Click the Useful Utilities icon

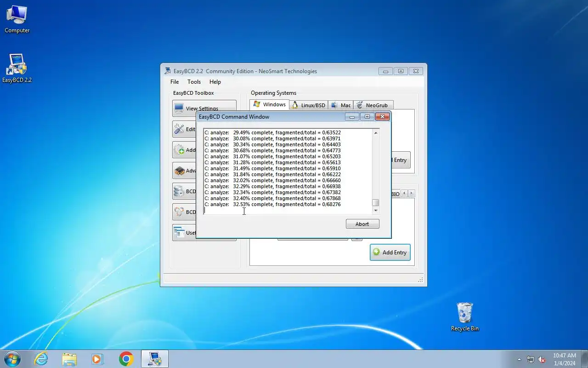tap(179, 233)
